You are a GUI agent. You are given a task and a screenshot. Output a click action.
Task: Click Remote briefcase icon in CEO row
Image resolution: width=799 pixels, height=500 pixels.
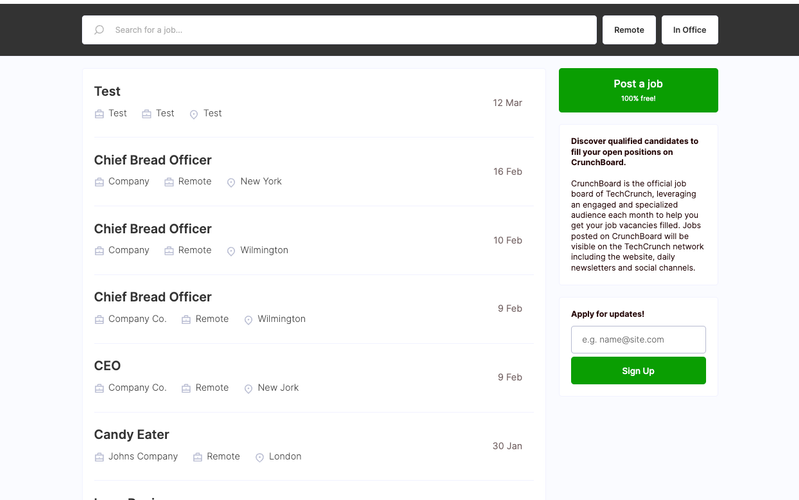pos(186,388)
